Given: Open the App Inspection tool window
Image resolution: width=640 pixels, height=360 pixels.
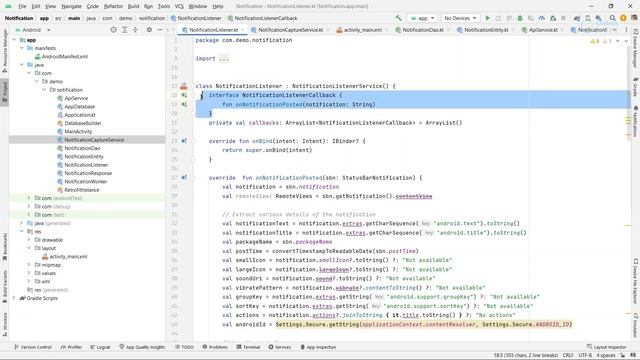Looking at the screenshot, I should [x=318, y=347].
